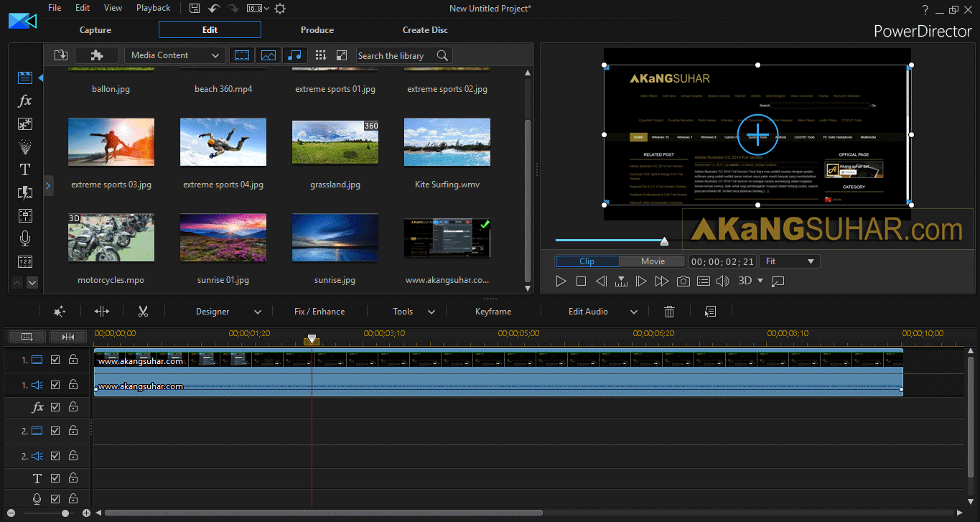This screenshot has width=980, height=522.
Task: Open the Subtitle Room 123 icon
Action: pos(25,261)
